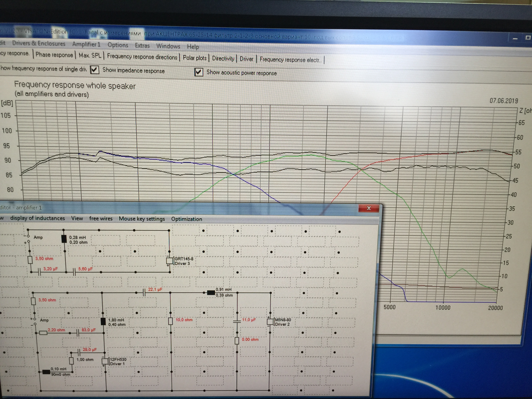The height and width of the screenshot is (399, 532).
Task: Open the Amplifier 1 menu
Action: (86, 44)
